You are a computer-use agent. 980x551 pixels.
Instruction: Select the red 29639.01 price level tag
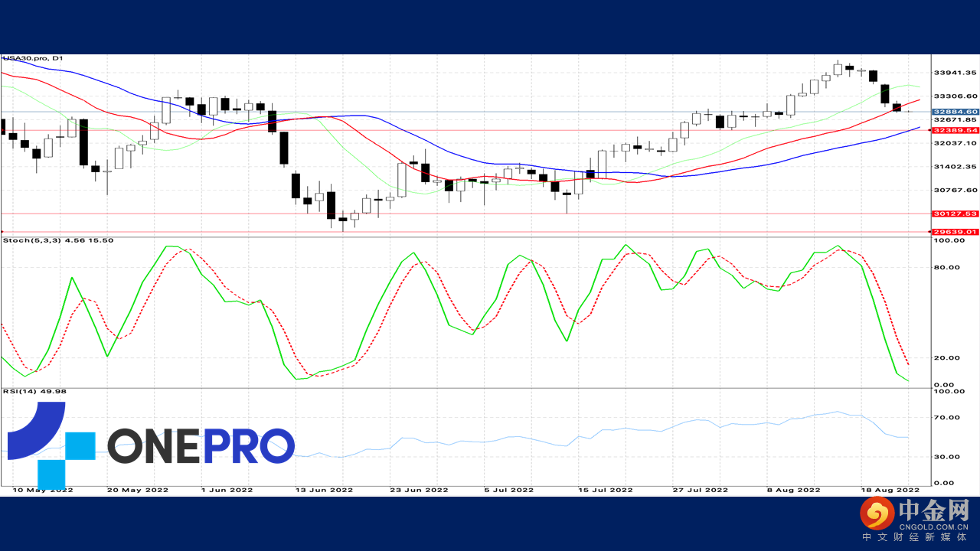(954, 232)
